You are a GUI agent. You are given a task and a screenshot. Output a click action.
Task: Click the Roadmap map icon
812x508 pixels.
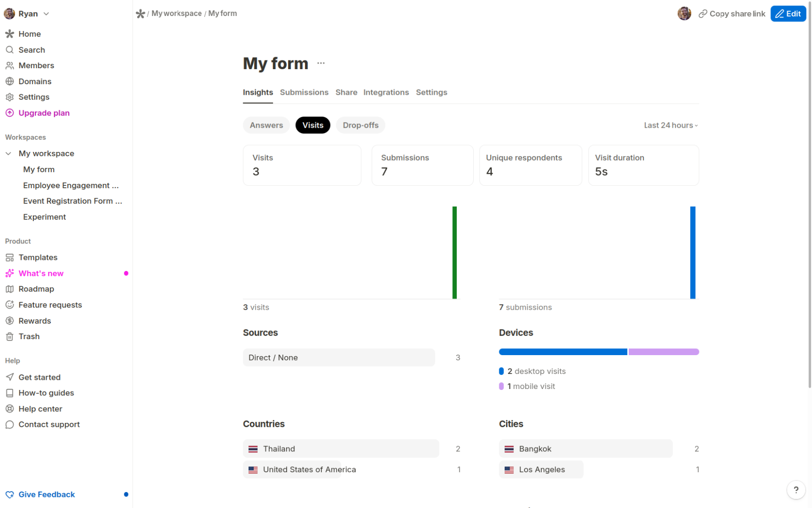[x=10, y=289]
